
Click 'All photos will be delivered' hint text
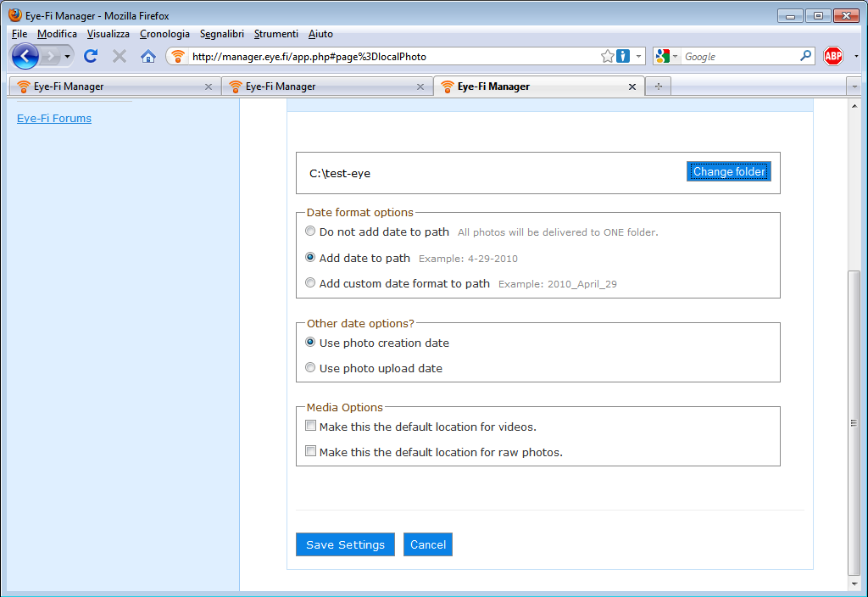pos(558,232)
